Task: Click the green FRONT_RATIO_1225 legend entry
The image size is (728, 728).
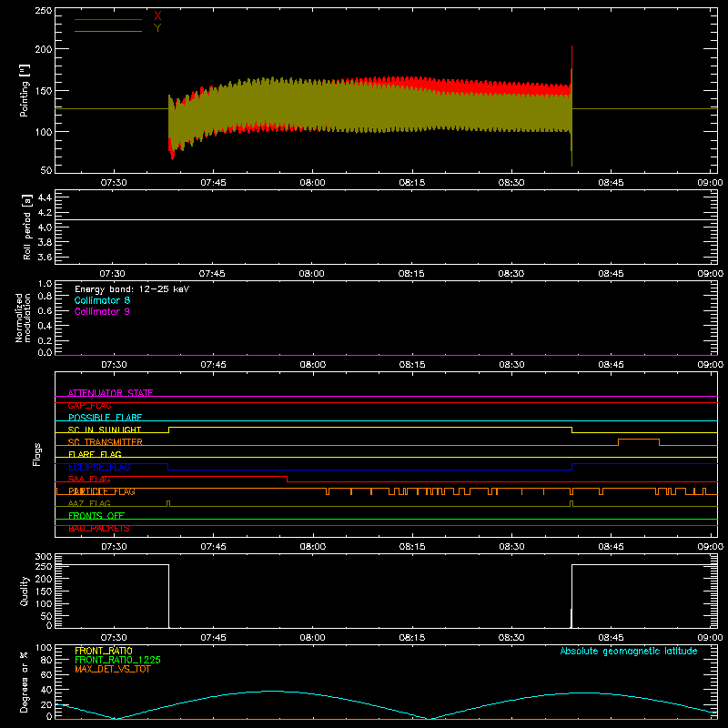Action: (118, 660)
